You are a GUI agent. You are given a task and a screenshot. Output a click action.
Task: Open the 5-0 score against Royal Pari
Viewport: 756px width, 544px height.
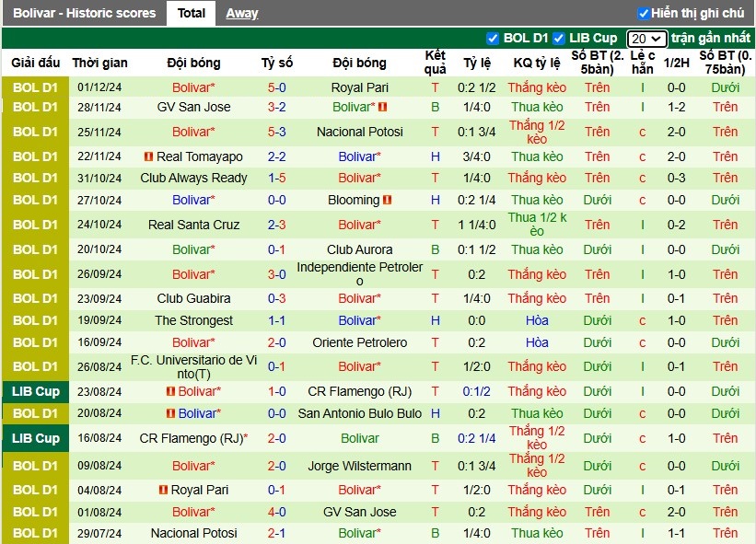pyautogui.click(x=277, y=87)
